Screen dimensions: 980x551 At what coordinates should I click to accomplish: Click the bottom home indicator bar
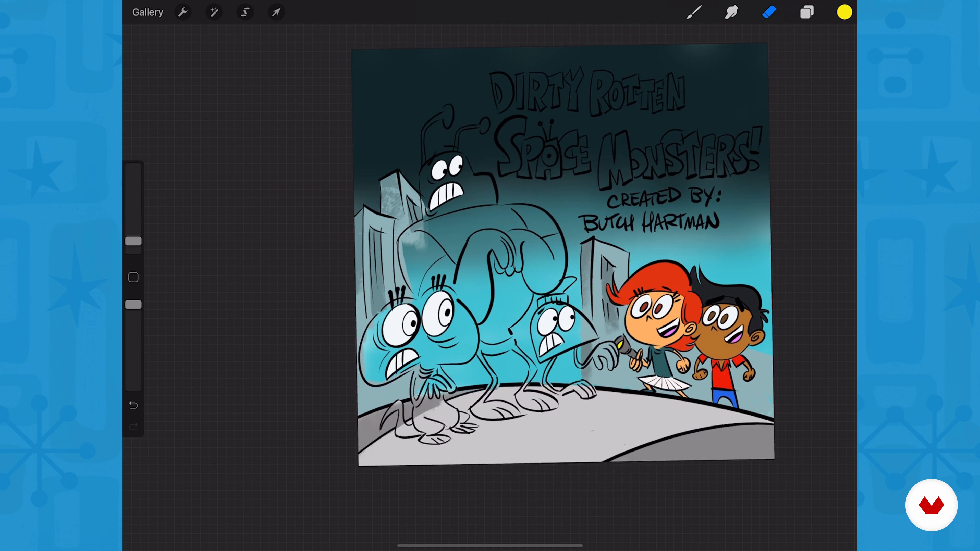tap(490, 545)
